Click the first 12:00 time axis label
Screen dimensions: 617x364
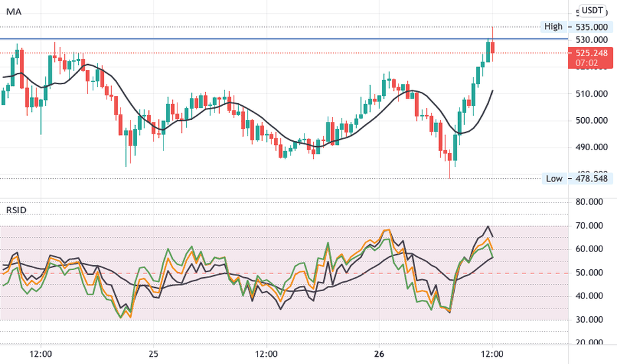coord(40,354)
